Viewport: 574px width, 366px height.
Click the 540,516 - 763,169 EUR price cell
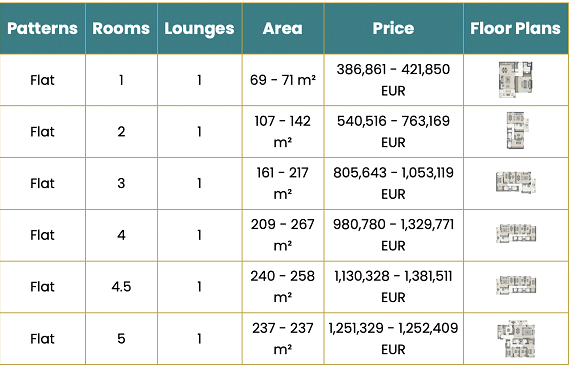tap(394, 131)
